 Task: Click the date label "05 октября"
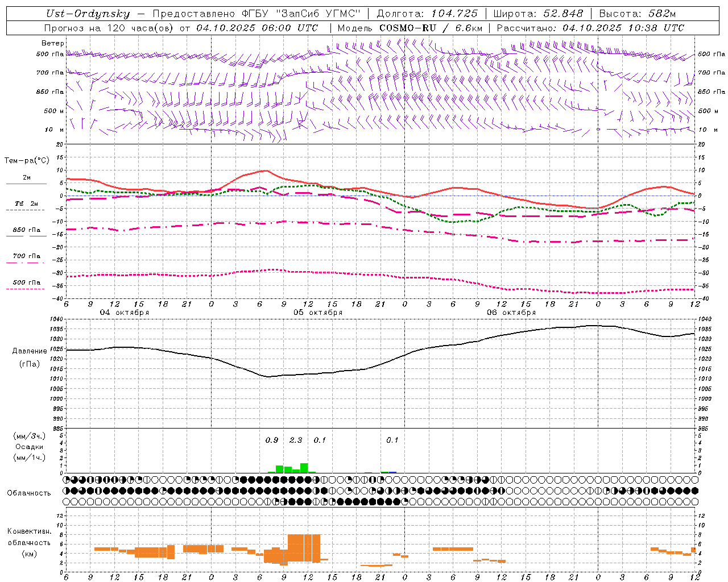coord(318,313)
